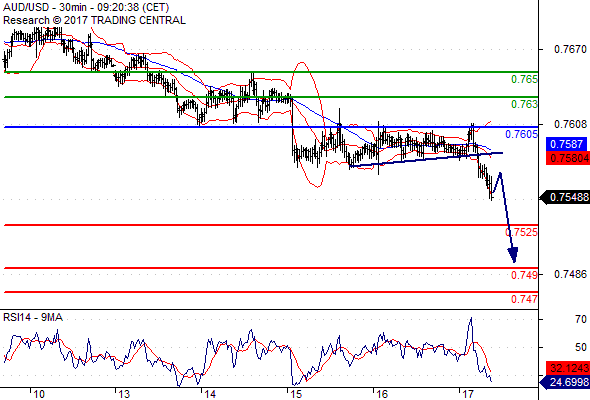This screenshot has height=400, width=590.
Task: Click the 0.7670 price axis label
Action: (x=570, y=49)
